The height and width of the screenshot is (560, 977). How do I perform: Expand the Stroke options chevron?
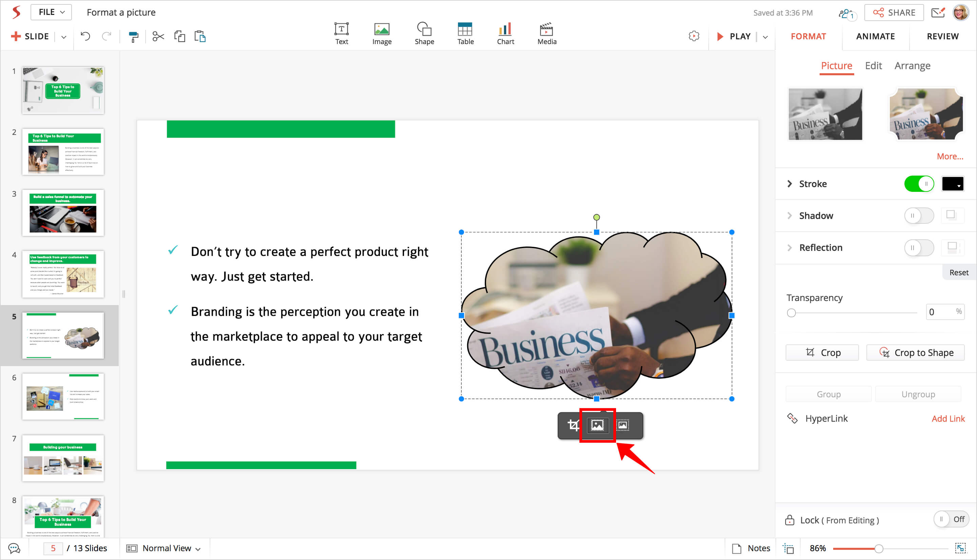click(789, 184)
